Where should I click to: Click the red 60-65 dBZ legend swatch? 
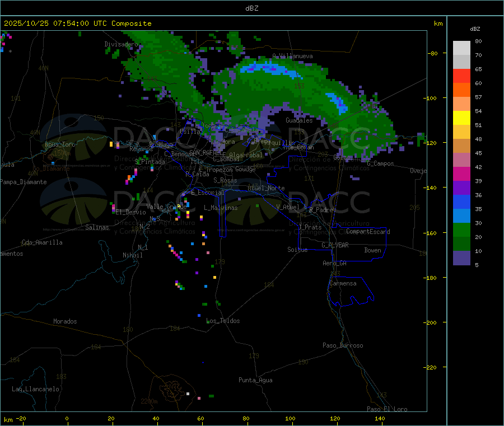(x=461, y=76)
